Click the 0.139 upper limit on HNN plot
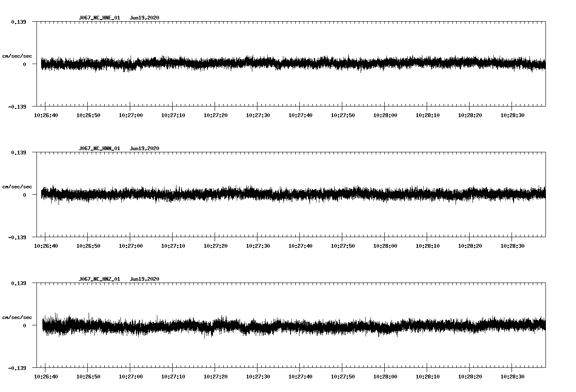This screenshot has width=576, height=392. [x=18, y=152]
